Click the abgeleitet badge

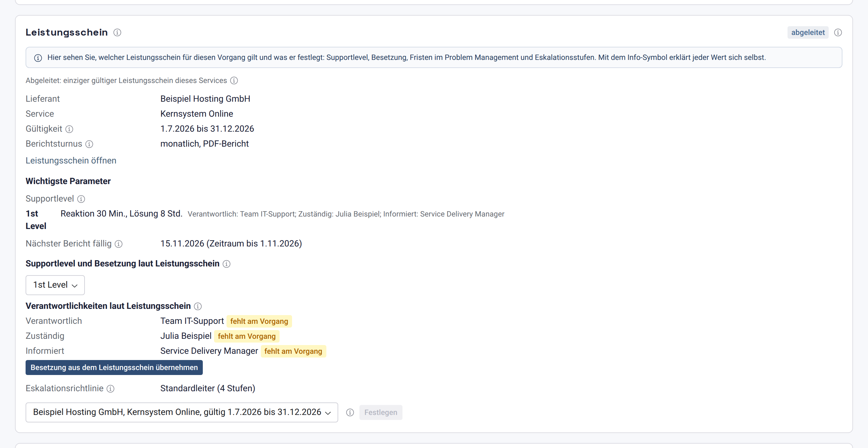[x=808, y=32]
